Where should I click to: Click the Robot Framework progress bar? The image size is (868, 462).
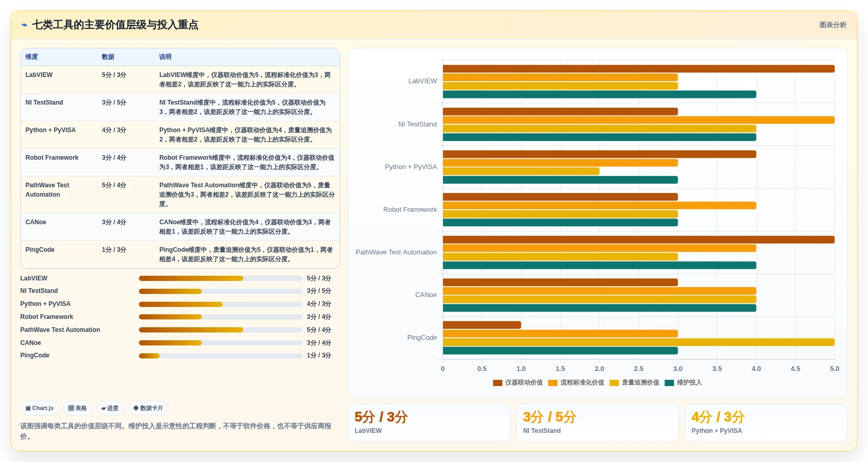221,317
